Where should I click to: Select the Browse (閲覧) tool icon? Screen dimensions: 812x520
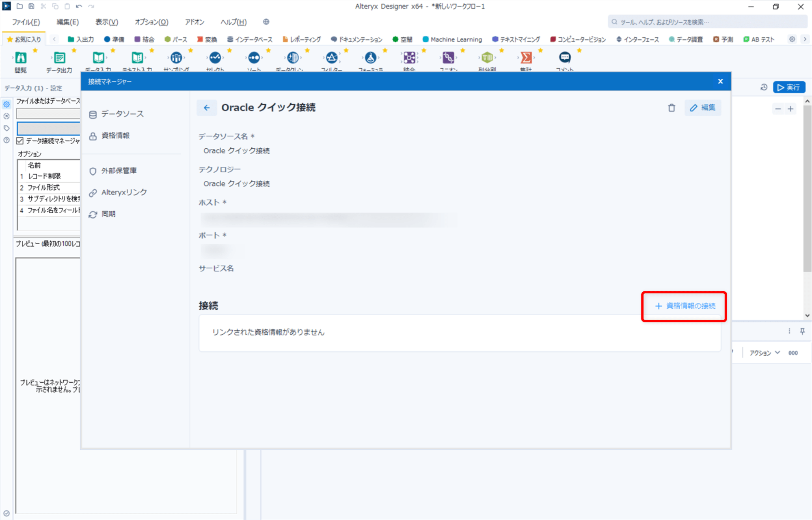[21, 58]
